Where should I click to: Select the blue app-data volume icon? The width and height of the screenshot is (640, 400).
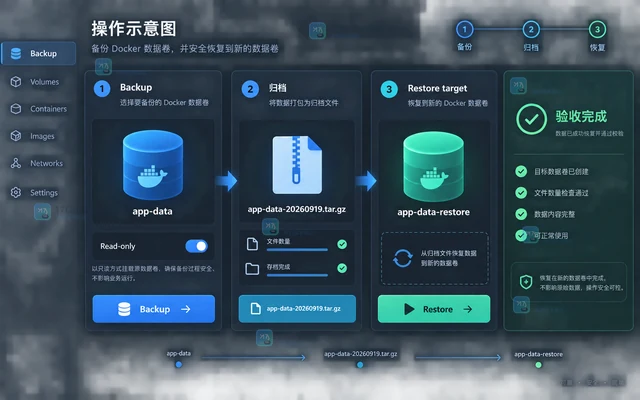[x=153, y=164]
